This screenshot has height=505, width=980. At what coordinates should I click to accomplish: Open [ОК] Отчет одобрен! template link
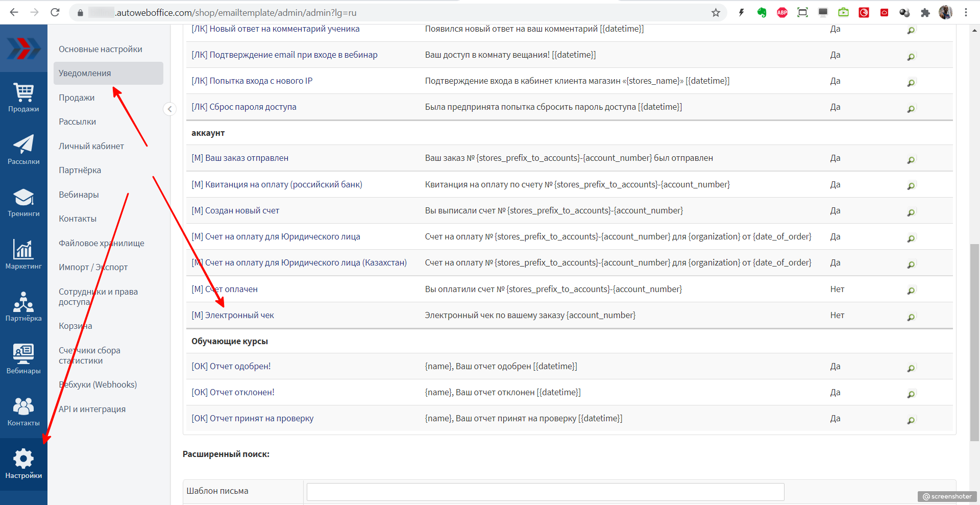pyautogui.click(x=231, y=367)
